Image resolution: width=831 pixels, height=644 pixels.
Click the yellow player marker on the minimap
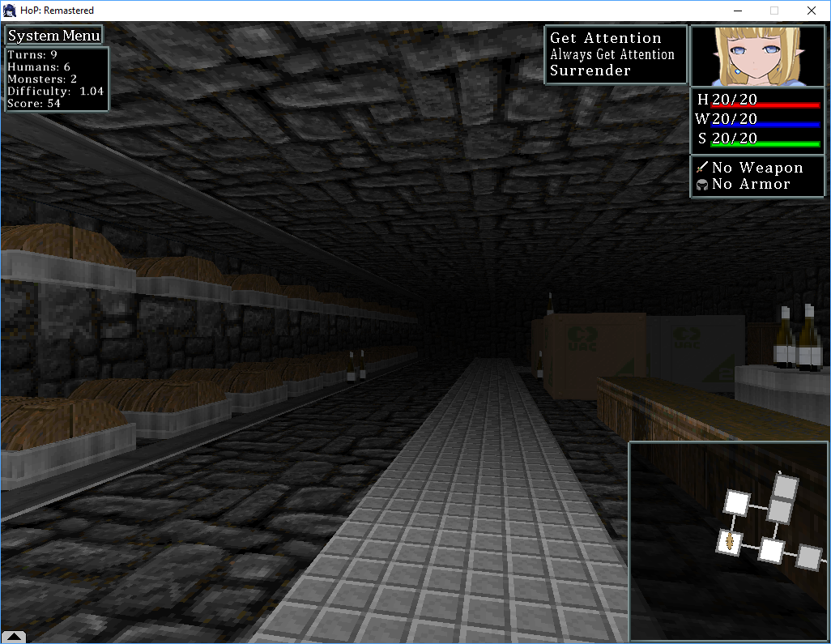click(x=728, y=544)
